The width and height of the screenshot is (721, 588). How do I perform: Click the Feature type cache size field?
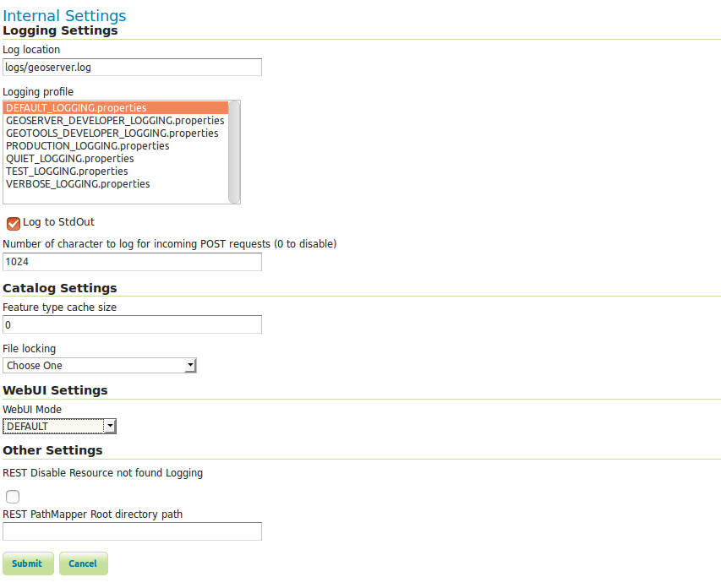133,324
